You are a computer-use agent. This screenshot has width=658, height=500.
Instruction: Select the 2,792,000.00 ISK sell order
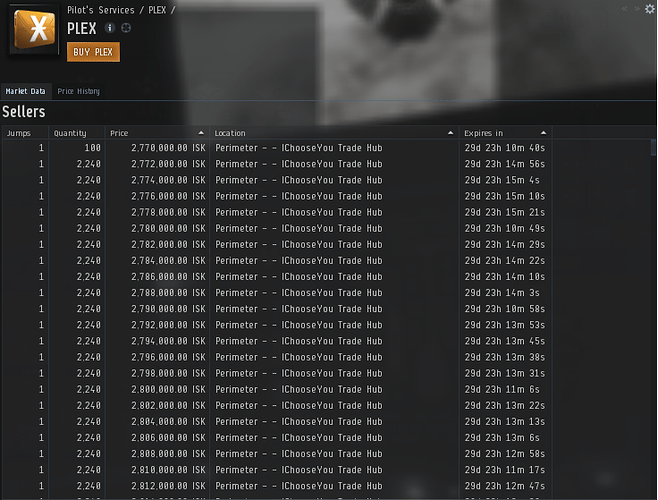pos(326,325)
